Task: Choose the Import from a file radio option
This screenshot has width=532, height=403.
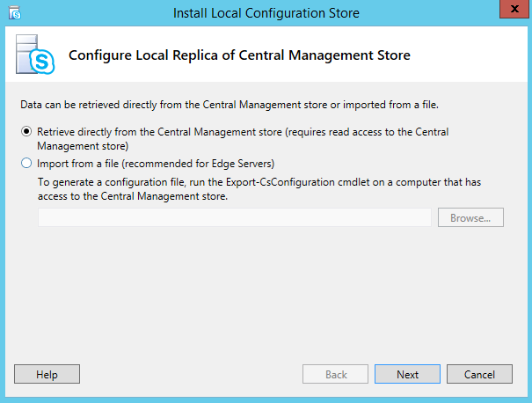Action: pyautogui.click(x=26, y=164)
